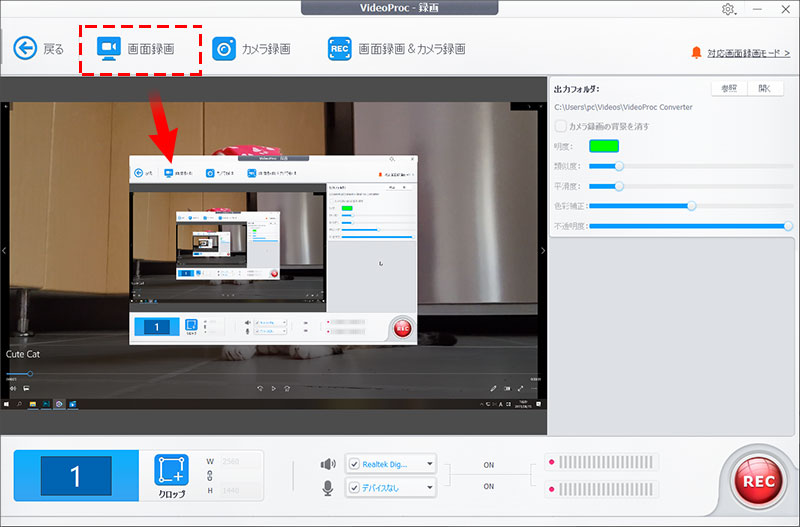This screenshot has height=527, width=800.
Task: Open File Explorer from previewed taskbar
Action: click(x=33, y=404)
